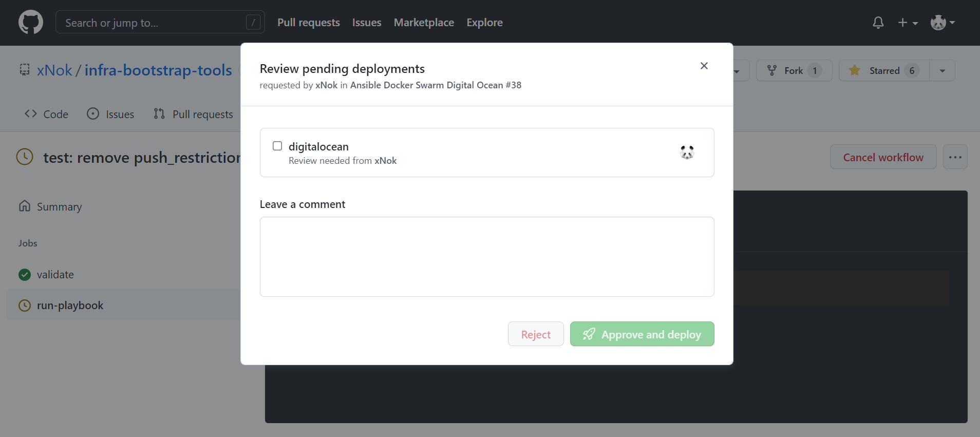Image resolution: width=980 pixels, height=437 pixels.
Task: Select the run-playbook job
Action: point(123,306)
